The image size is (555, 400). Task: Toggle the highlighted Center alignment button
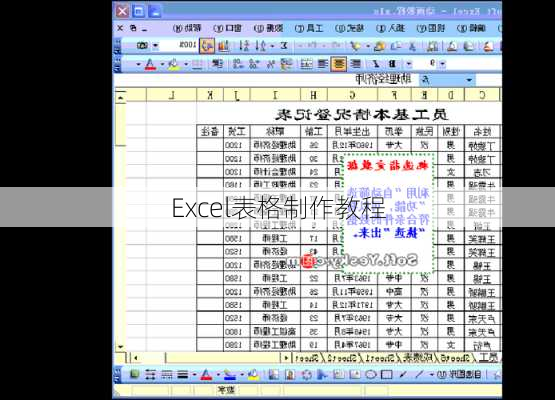(339, 64)
